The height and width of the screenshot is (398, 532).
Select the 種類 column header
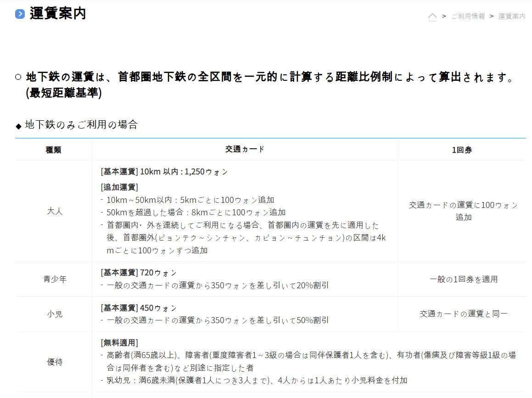[x=54, y=150]
